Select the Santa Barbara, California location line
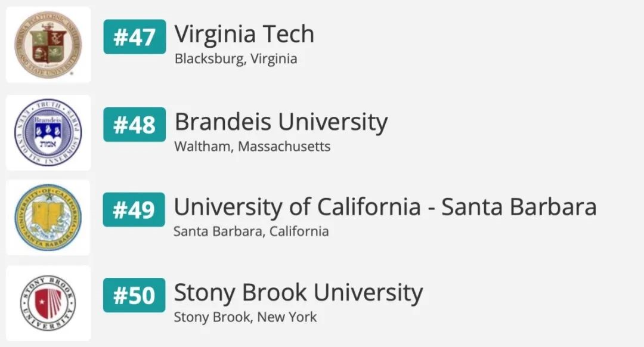Screen dimensions: 644x347 coord(251,231)
